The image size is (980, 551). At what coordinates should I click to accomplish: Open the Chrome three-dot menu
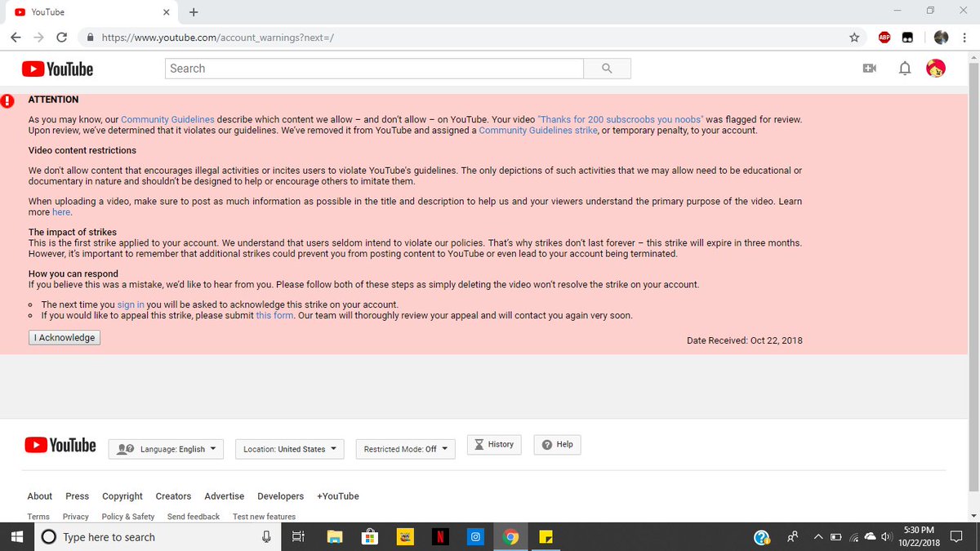(x=965, y=37)
